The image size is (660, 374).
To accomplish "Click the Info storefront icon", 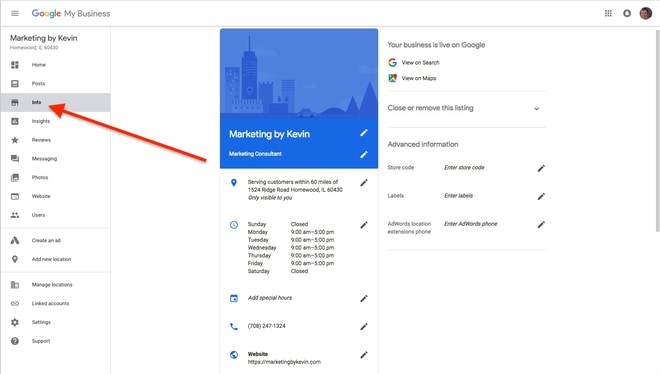I will coord(15,102).
